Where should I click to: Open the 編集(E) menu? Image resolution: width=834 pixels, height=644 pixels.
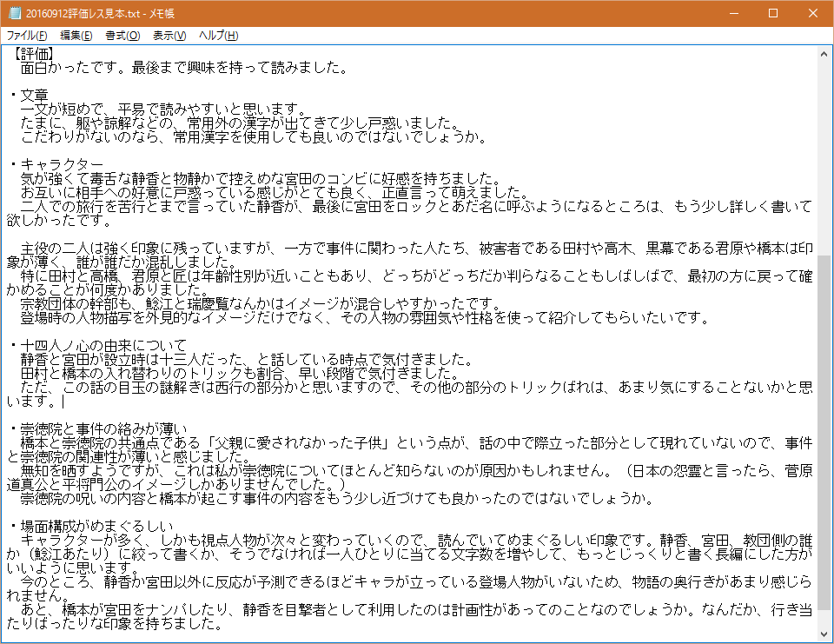click(x=76, y=36)
